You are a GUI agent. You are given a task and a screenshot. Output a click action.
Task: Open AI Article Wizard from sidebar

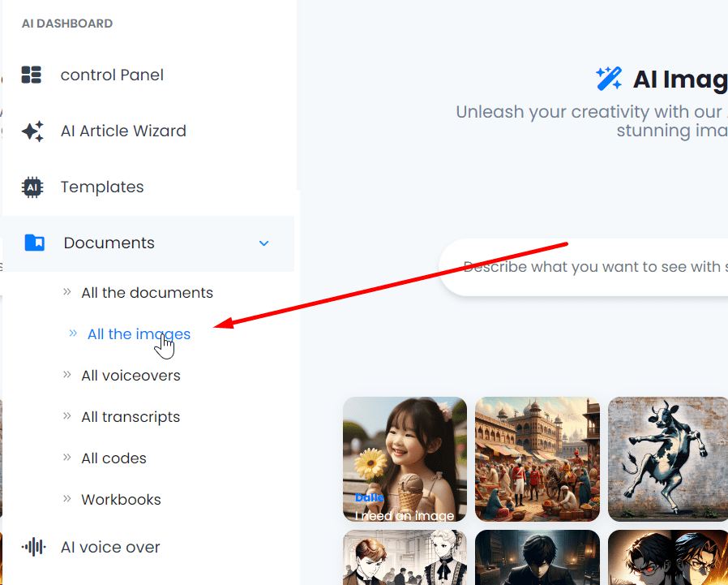pos(123,131)
